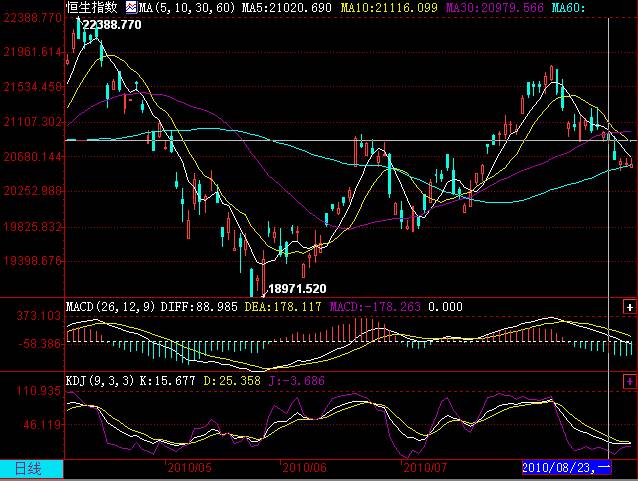The width and height of the screenshot is (638, 481).
Task: Click the 0.000 value in the MACD header
Action: pyautogui.click(x=445, y=307)
